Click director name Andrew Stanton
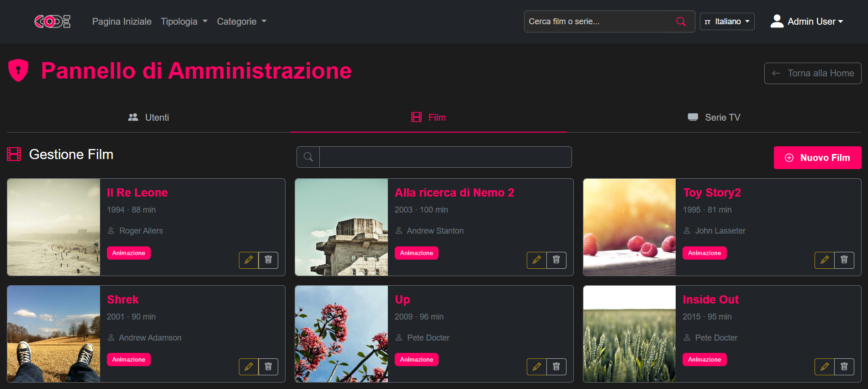The width and height of the screenshot is (868, 389). pos(435,231)
